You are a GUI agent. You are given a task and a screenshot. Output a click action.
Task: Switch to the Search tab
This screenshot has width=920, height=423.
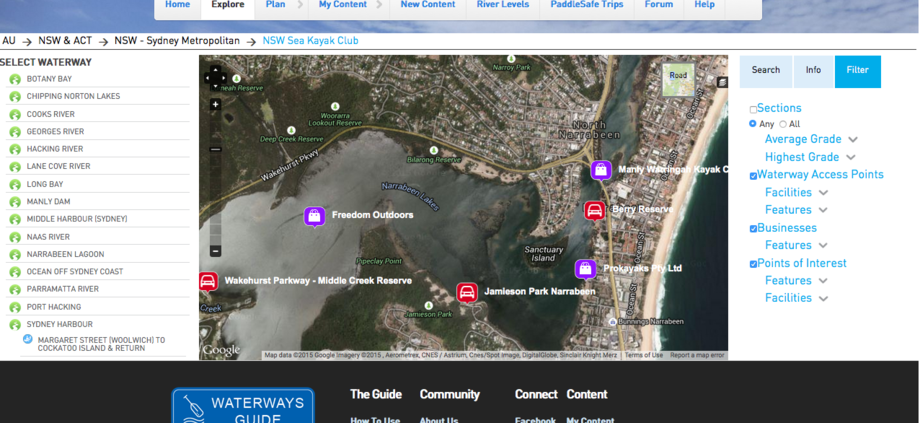[x=766, y=70]
